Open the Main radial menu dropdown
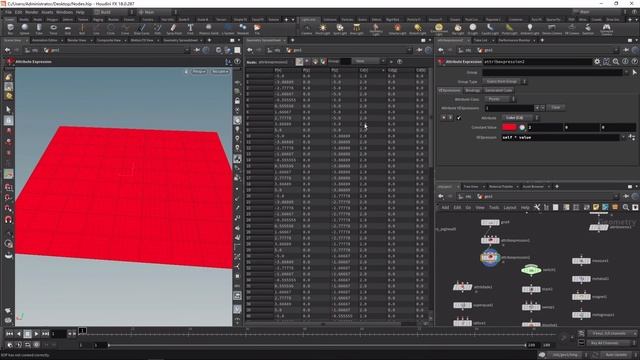 click(x=157, y=12)
